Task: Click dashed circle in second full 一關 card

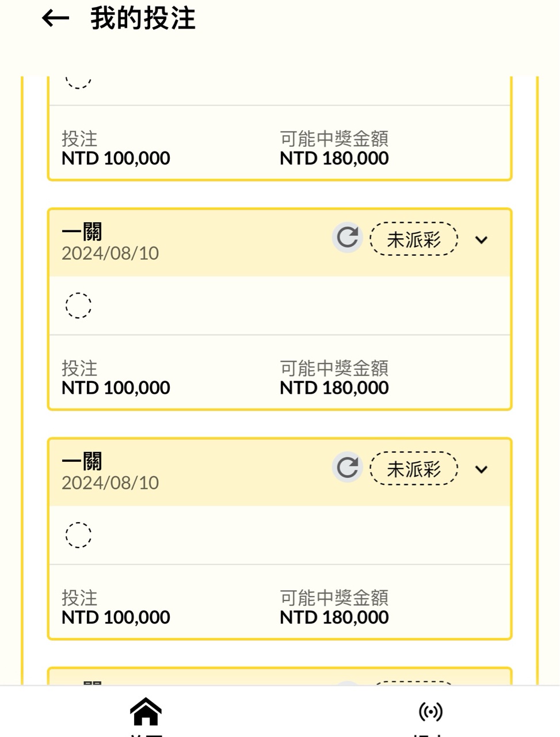Action: tap(78, 535)
